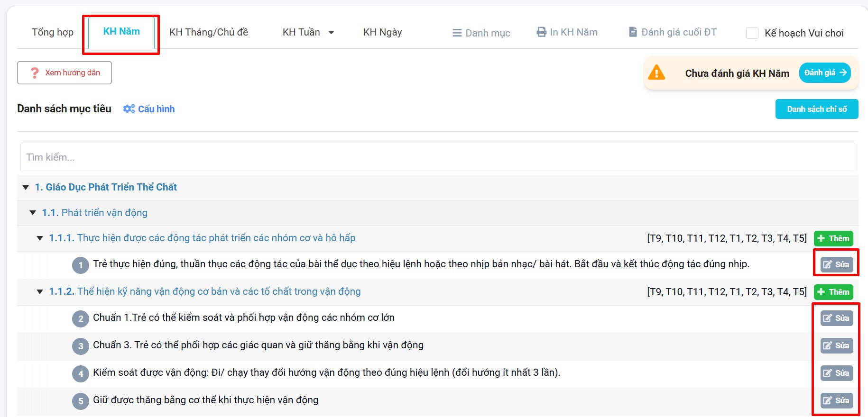Open the KH Tháng/Chủ đề tab
Image resolution: width=868 pixels, height=417 pixels.
[x=209, y=32]
